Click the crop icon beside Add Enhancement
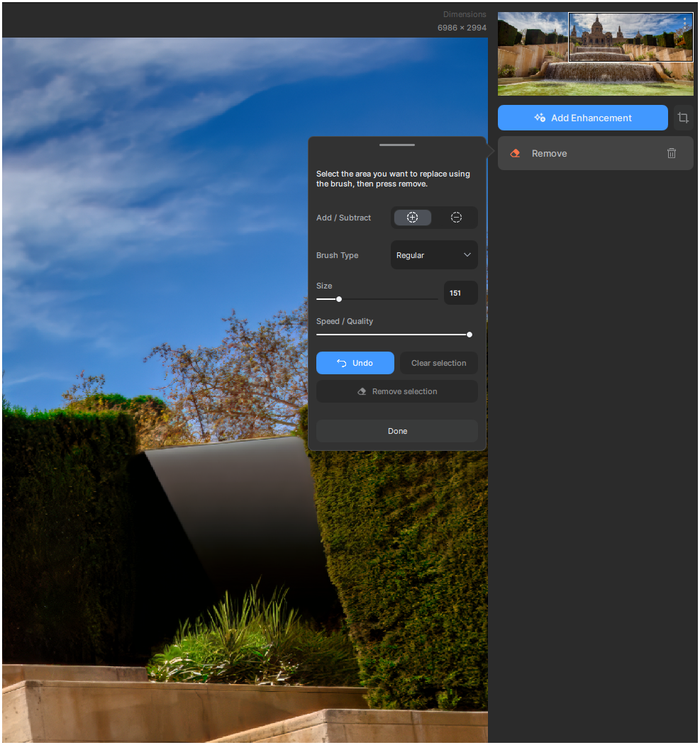This screenshot has height=745, width=700. (x=683, y=118)
